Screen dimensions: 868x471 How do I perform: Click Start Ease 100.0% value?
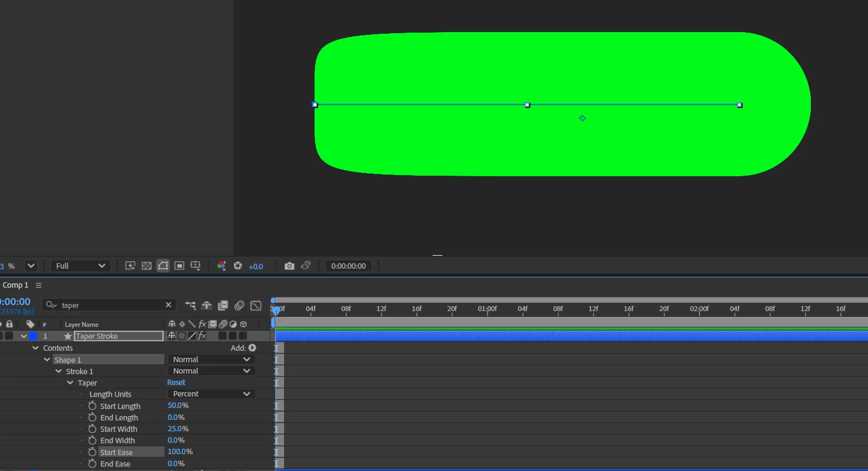180,451
